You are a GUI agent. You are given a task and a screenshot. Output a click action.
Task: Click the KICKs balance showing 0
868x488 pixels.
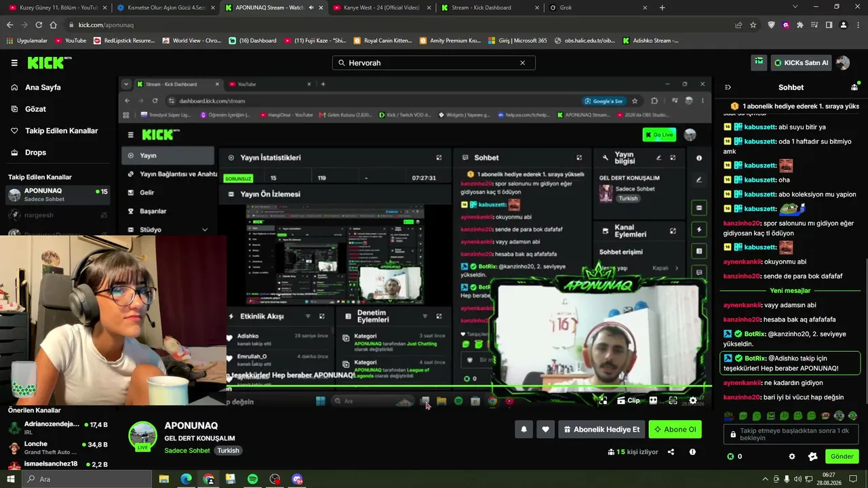point(734,456)
